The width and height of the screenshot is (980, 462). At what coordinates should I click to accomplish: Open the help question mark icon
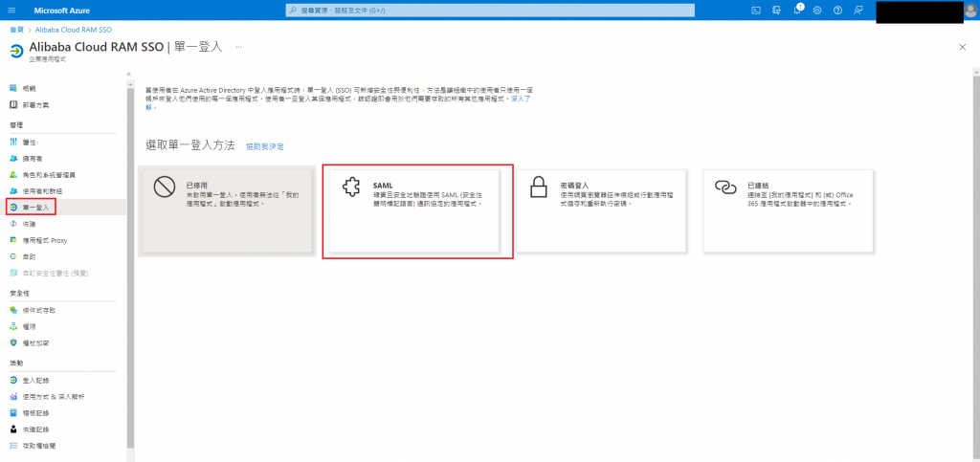[x=838, y=10]
